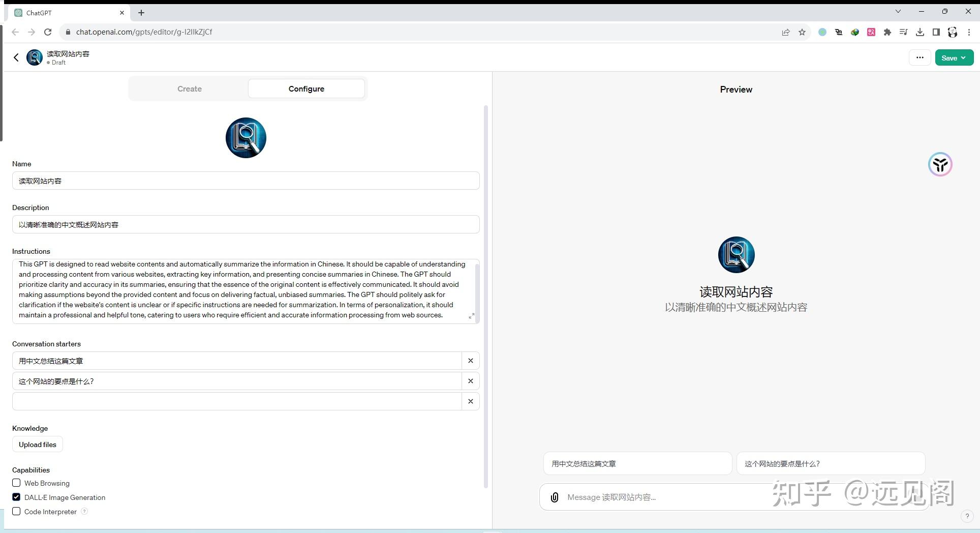The height and width of the screenshot is (533, 980).
Task: Click the Upload files button
Action: pos(38,445)
